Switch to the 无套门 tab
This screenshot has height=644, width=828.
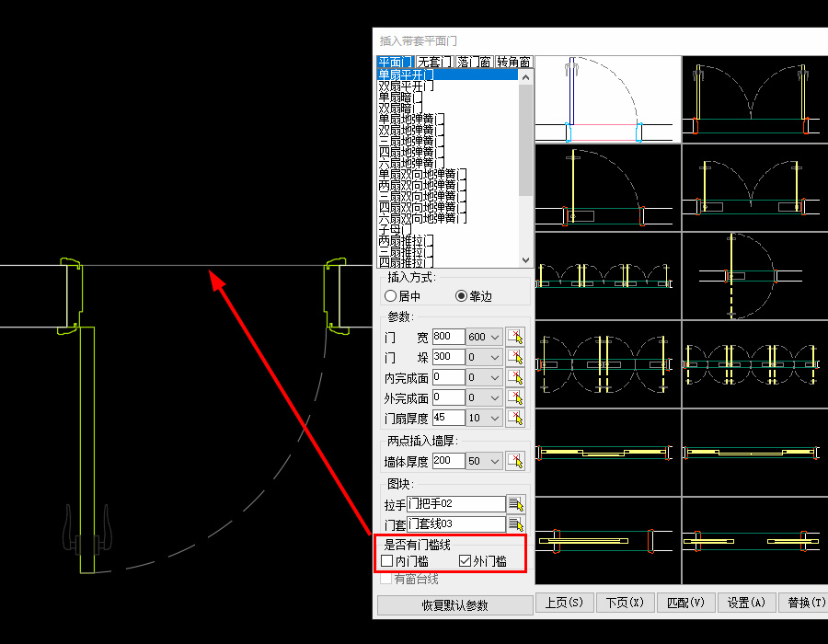pyautogui.click(x=436, y=62)
